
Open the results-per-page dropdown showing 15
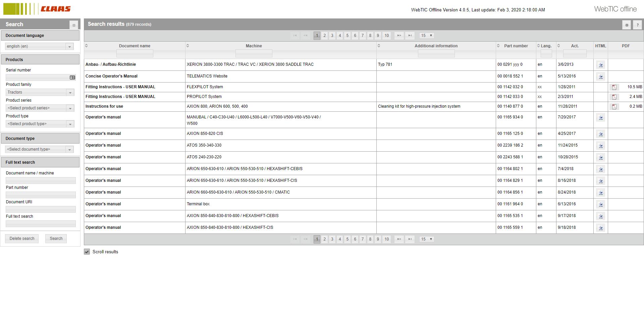click(x=426, y=36)
